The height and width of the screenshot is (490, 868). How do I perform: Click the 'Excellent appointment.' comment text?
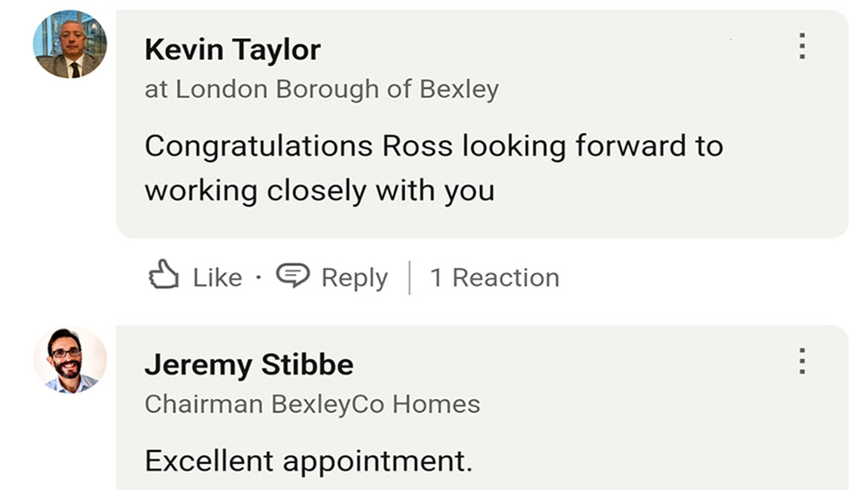tap(309, 461)
